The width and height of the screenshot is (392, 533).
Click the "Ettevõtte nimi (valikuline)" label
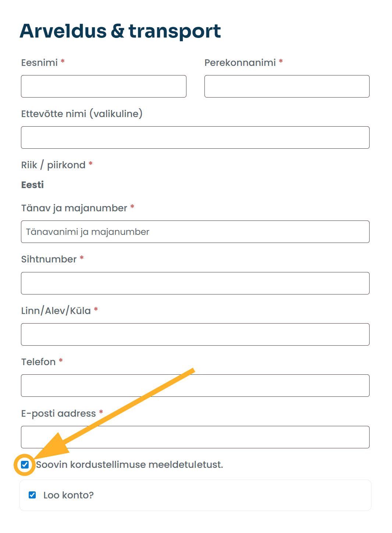pyautogui.click(x=82, y=114)
